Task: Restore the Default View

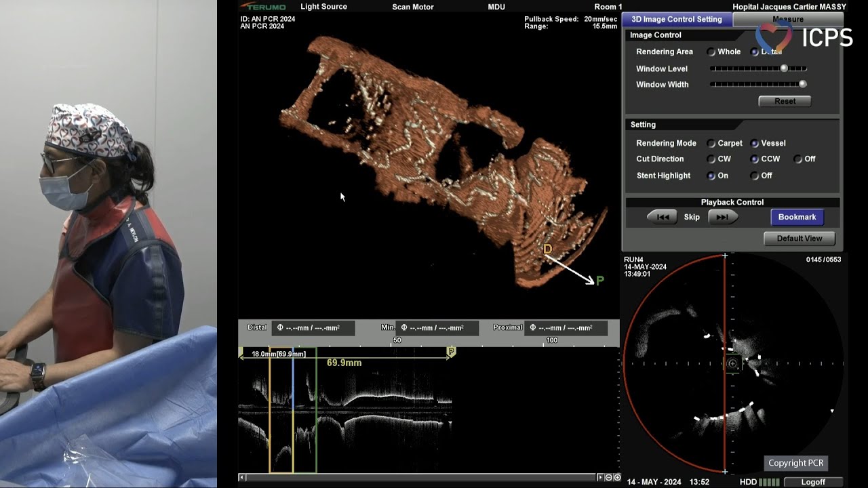Action: coord(800,239)
